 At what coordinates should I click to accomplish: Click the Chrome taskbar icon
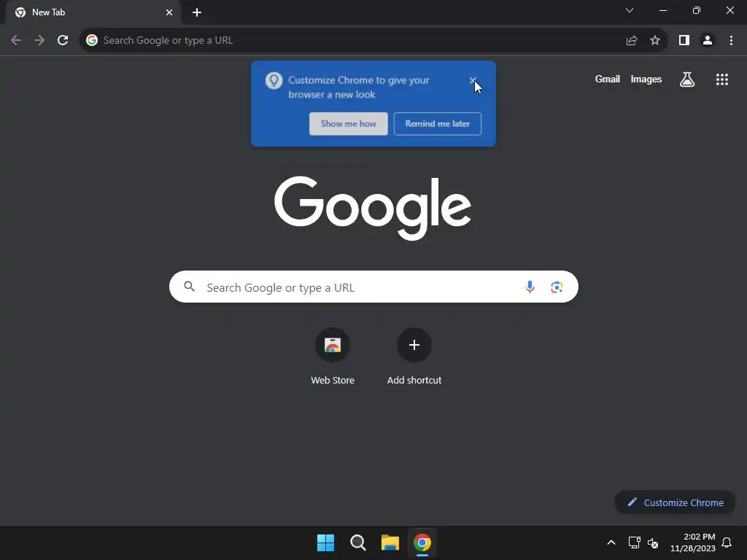(422, 542)
